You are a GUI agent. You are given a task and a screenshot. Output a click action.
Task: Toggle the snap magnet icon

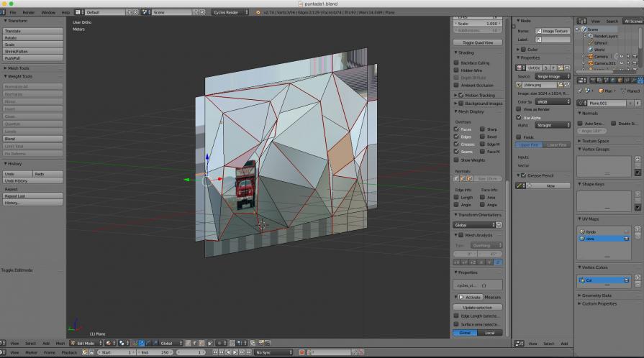click(x=232, y=343)
